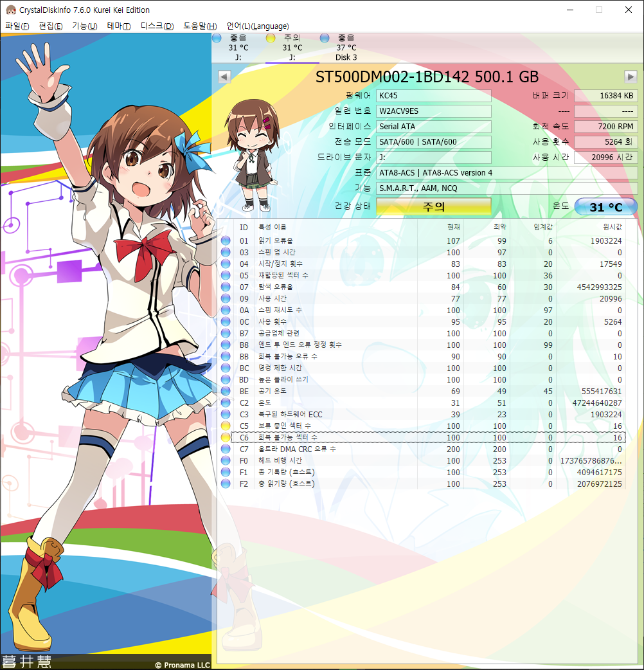
Task: Click the status orb for attribute BB 회복 불가능 오류 수
Action: pos(226,356)
